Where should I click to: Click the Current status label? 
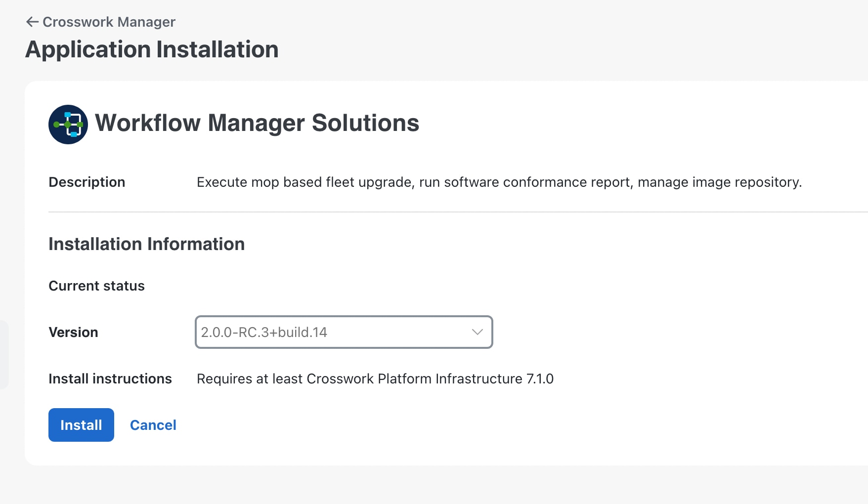(x=97, y=286)
